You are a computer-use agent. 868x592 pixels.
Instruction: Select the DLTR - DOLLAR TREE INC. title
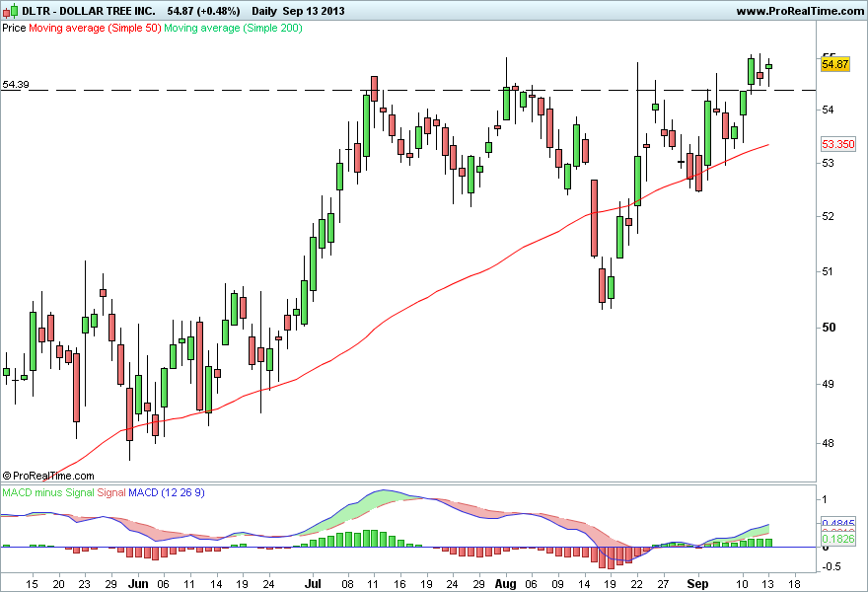(89, 11)
